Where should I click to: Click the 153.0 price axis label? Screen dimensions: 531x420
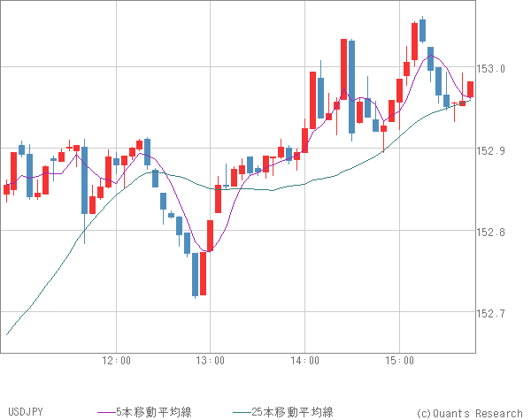pyautogui.click(x=491, y=69)
